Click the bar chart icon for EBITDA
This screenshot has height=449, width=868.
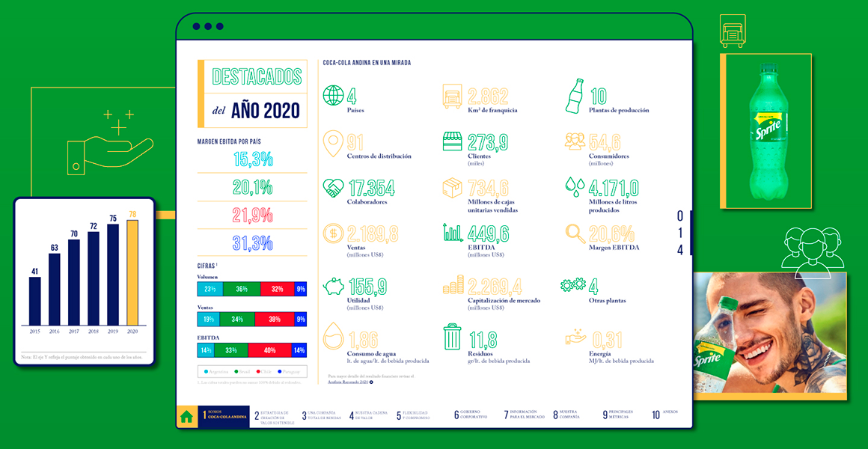(453, 233)
